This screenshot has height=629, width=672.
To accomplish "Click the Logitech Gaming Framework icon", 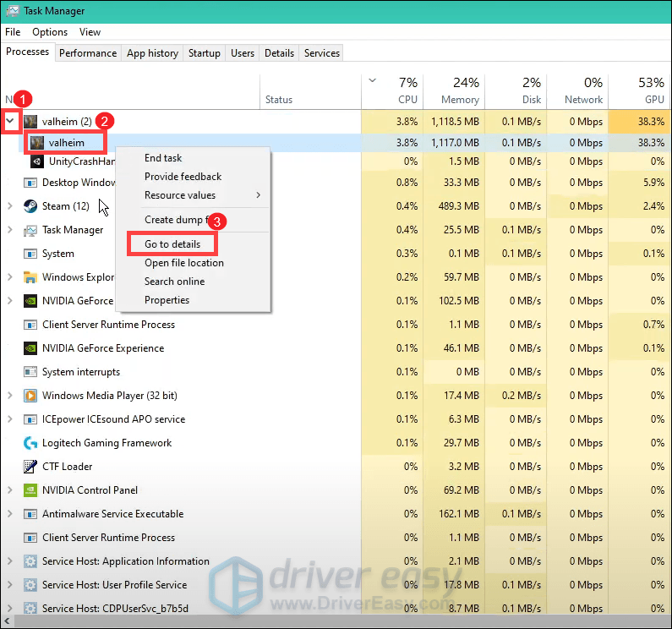I will pyautogui.click(x=30, y=443).
